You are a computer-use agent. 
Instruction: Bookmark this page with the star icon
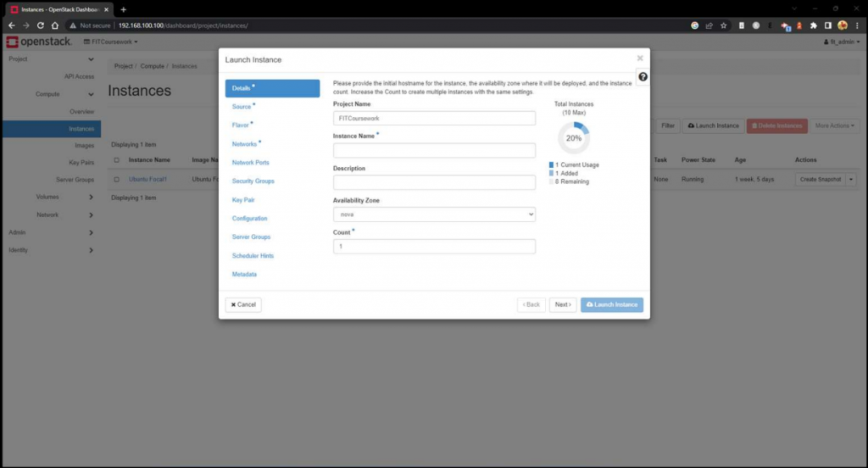[723, 25]
